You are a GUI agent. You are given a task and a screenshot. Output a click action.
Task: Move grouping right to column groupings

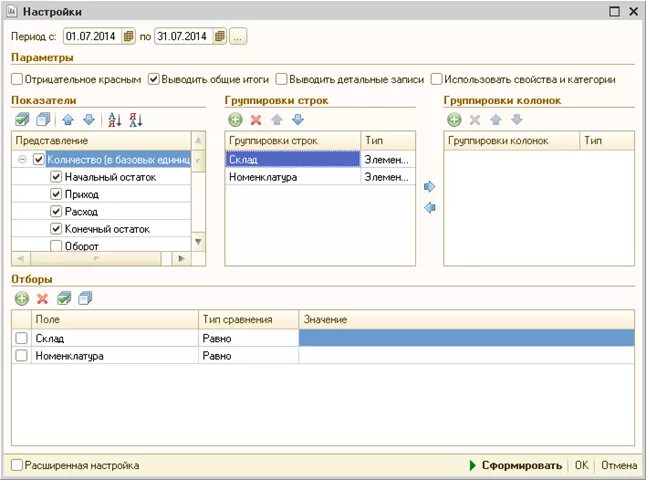(x=429, y=187)
